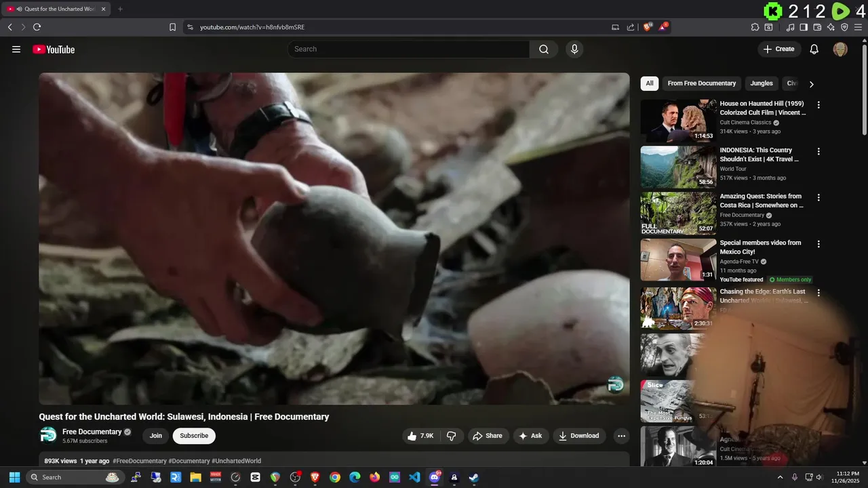The image size is (868, 488).
Task: Open the browser playlist music note icon
Action: (790, 27)
